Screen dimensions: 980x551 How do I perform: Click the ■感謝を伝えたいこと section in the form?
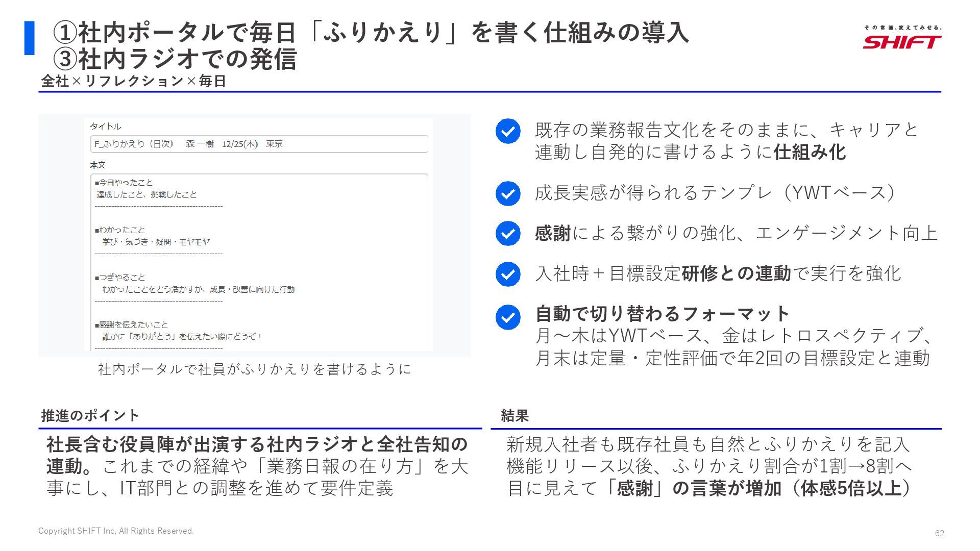131,325
